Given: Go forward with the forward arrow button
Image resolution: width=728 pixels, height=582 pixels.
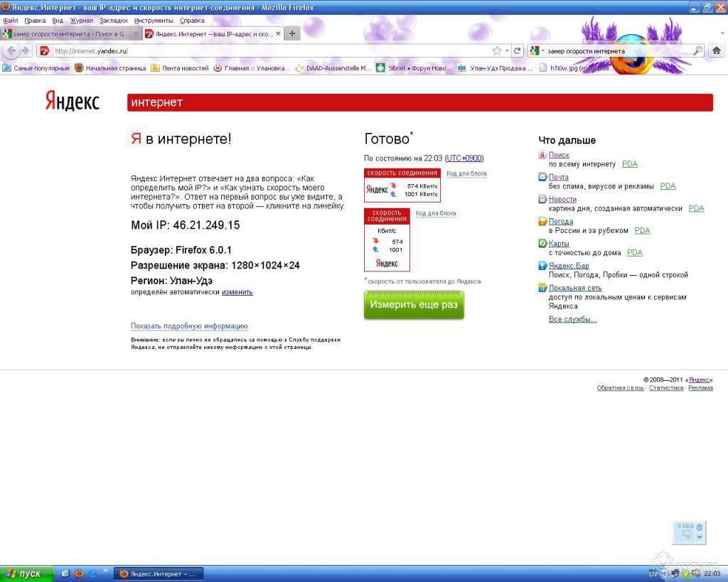Looking at the screenshot, I should (x=26, y=50).
